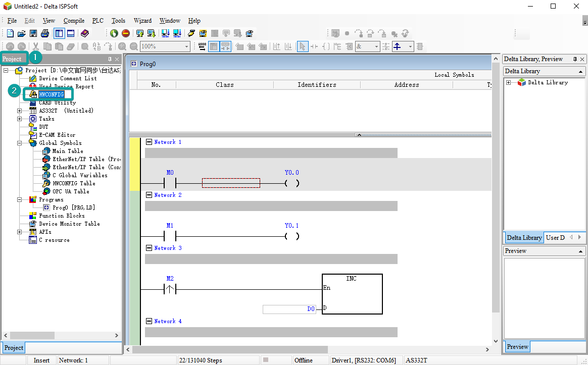Click the D0 operand input field
588x365 pixels.
point(289,309)
